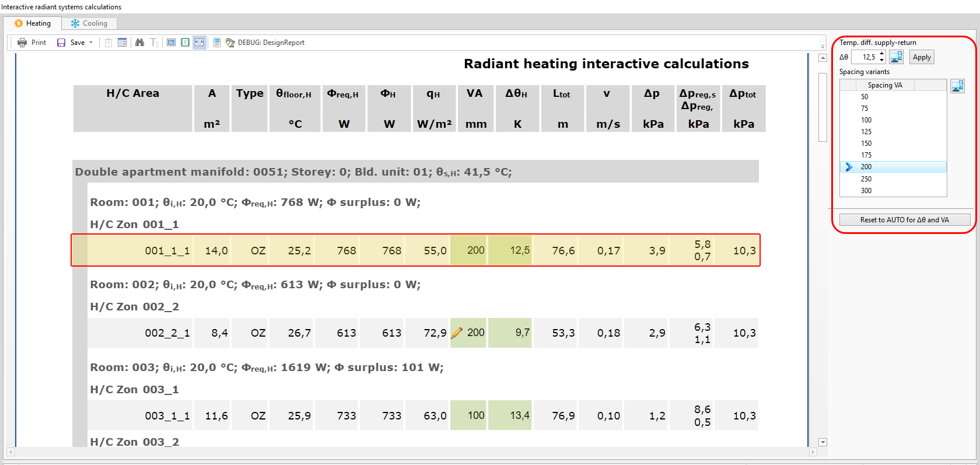Click the table layout icon in toolbar
This screenshot has width=980, height=465.
pyautogui.click(x=123, y=43)
